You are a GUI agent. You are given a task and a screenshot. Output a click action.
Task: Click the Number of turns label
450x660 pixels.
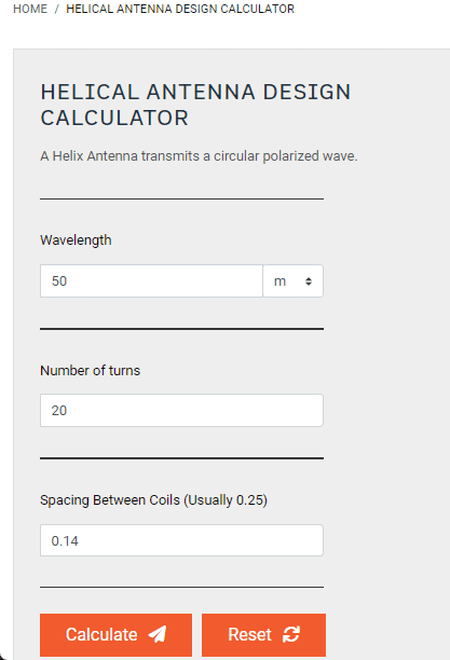tap(90, 370)
